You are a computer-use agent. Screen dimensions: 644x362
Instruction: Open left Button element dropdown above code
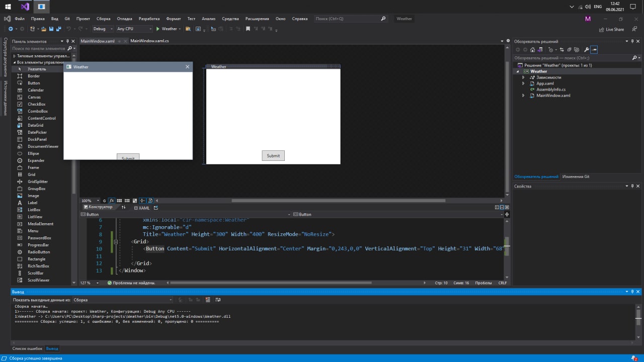click(x=186, y=214)
